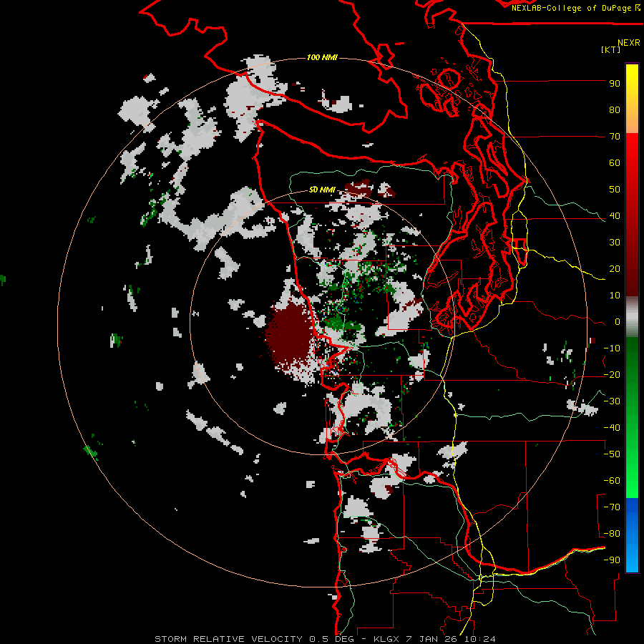
Task: Pick the gray zero band on the color bar
Action: (632, 318)
